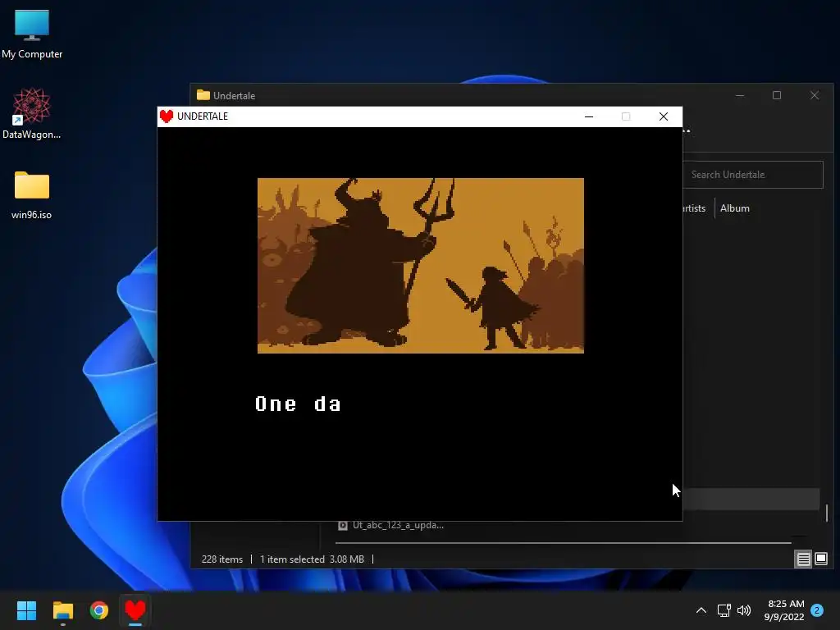Open the volume control tray icon

[x=744, y=610]
